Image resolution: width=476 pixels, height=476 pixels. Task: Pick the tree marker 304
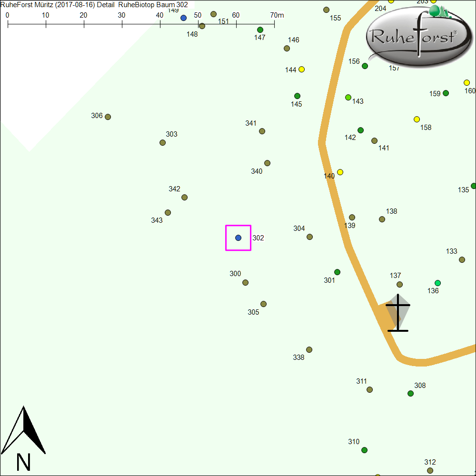pos(309,237)
